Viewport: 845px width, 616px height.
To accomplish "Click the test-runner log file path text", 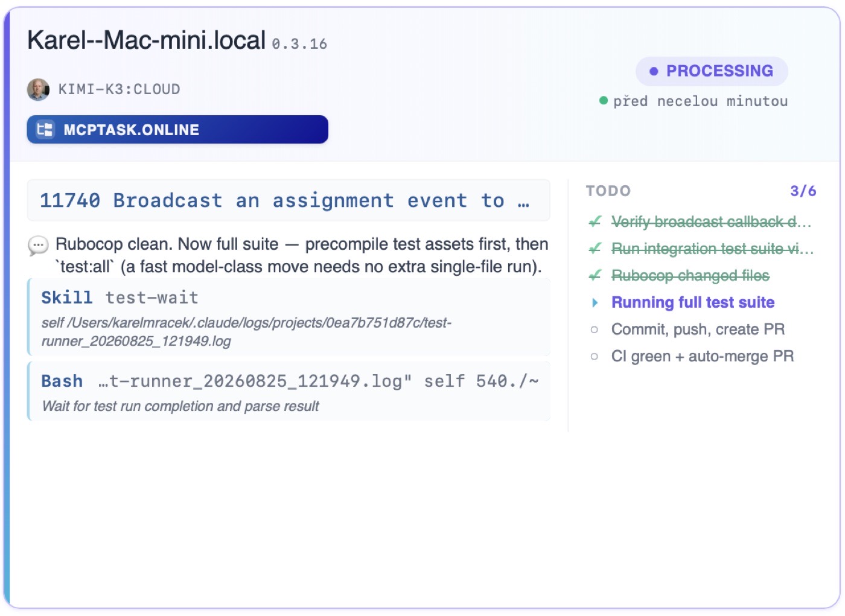I will point(246,332).
